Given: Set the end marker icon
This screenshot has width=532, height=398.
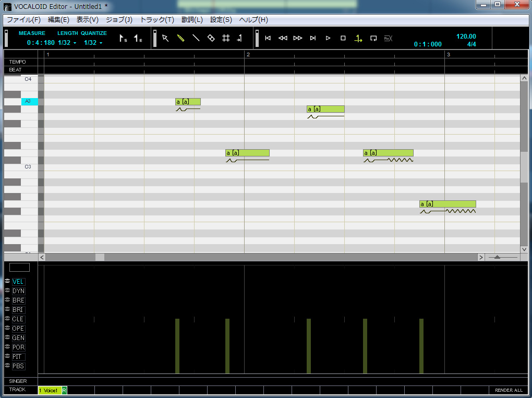Looking at the screenshot, I should [x=138, y=39].
